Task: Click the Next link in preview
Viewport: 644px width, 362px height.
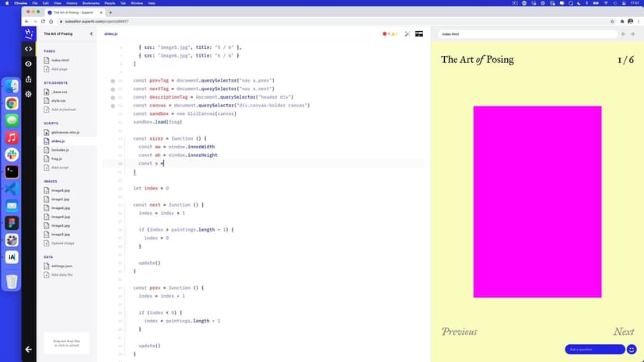Action: 623,332
